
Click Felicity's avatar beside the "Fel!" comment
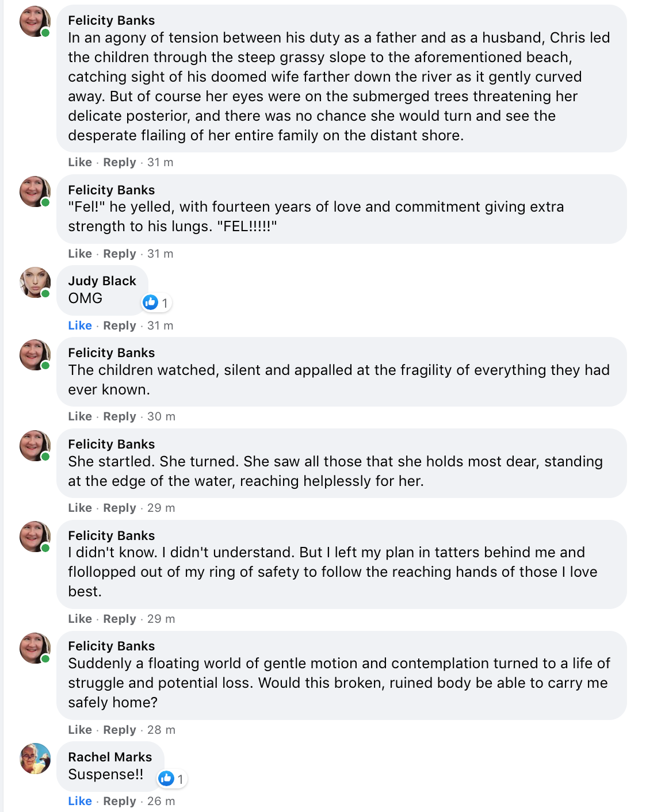tap(35, 191)
